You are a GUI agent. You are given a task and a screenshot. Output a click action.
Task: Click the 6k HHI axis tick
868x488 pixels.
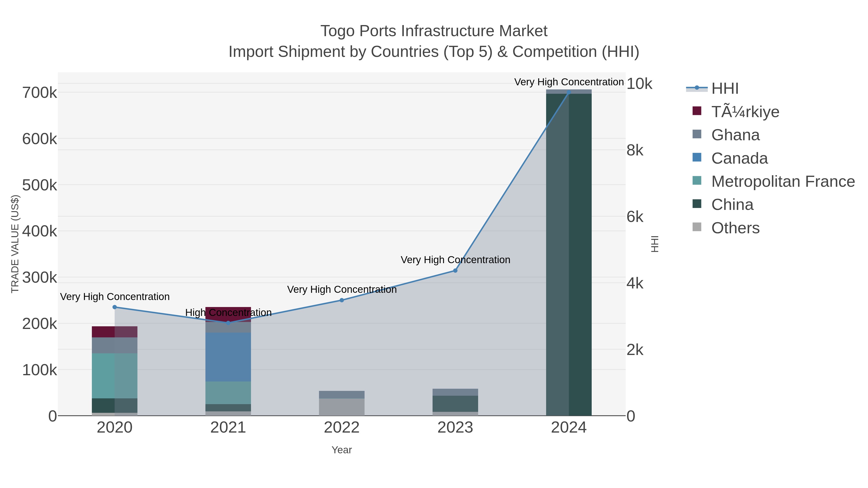pos(635,217)
